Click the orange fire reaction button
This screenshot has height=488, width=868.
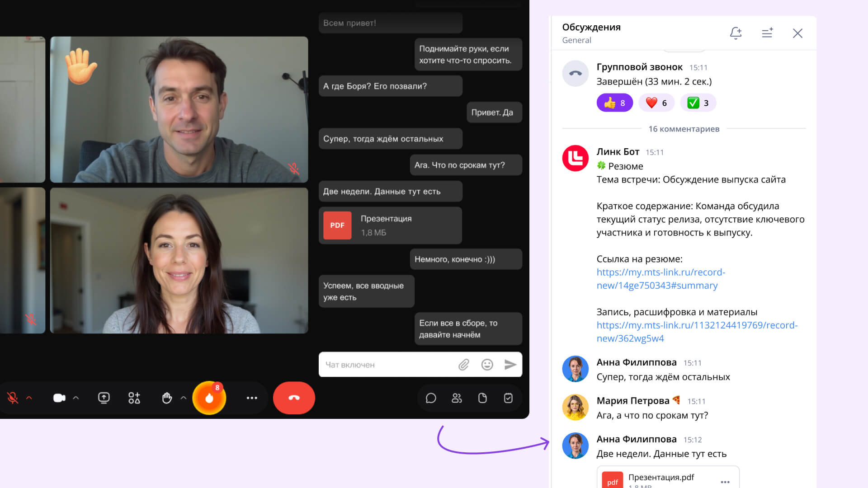point(209,398)
